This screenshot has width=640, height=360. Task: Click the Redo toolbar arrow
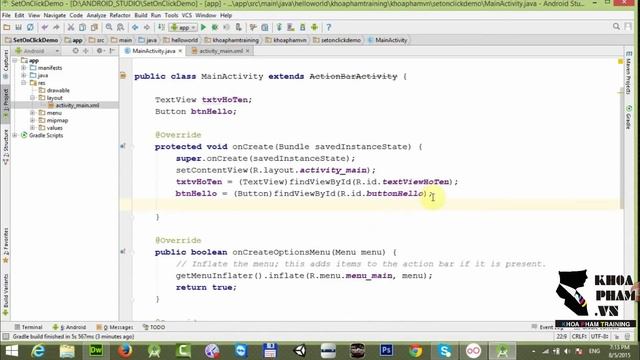pyautogui.click(x=56, y=27)
